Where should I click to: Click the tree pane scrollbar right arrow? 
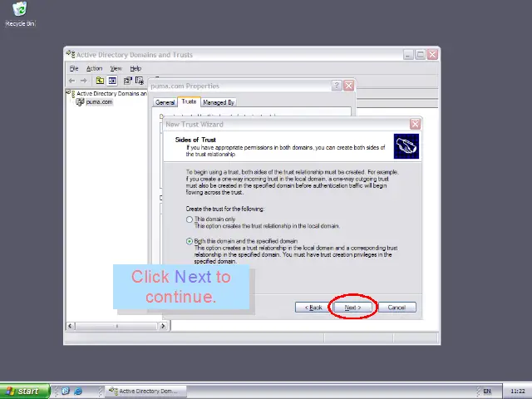163,326
